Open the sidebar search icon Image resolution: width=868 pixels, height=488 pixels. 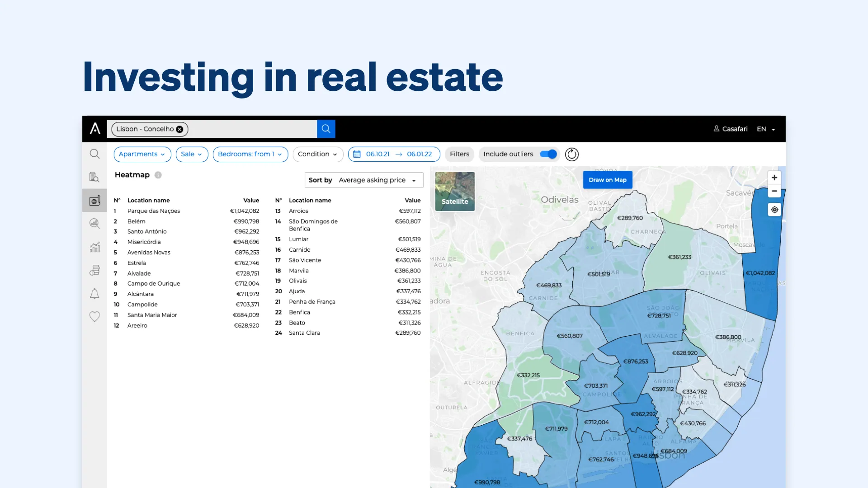(x=94, y=154)
